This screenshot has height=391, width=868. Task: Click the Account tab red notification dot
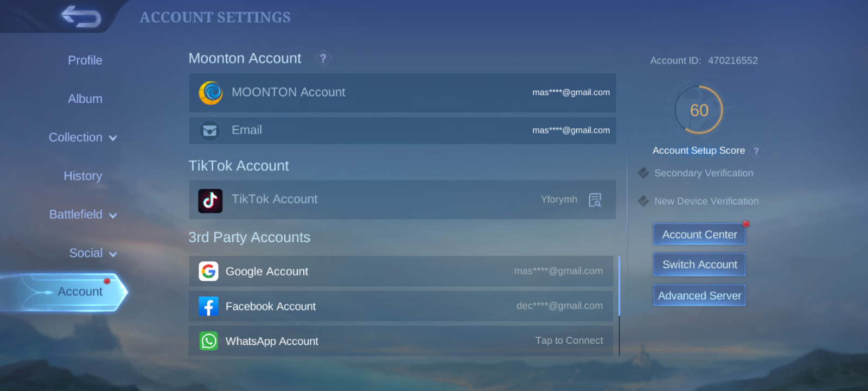click(x=107, y=281)
